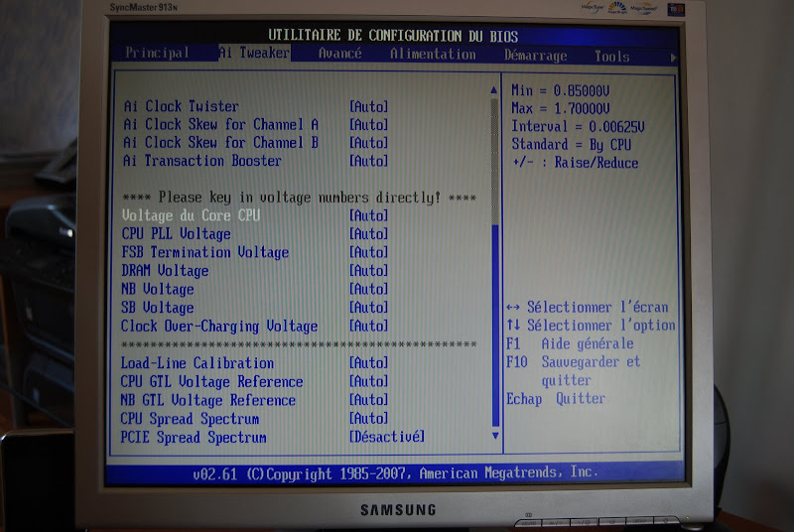Select the CPU PLL Voltage option

176,234
